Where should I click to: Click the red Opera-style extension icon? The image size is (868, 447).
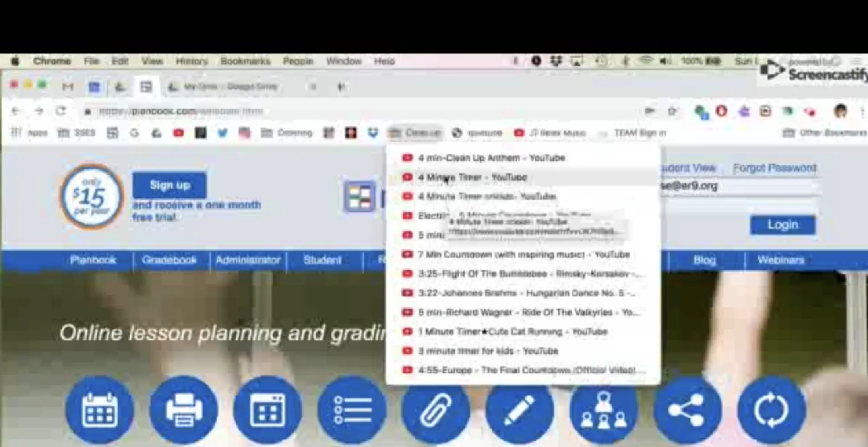tap(721, 111)
